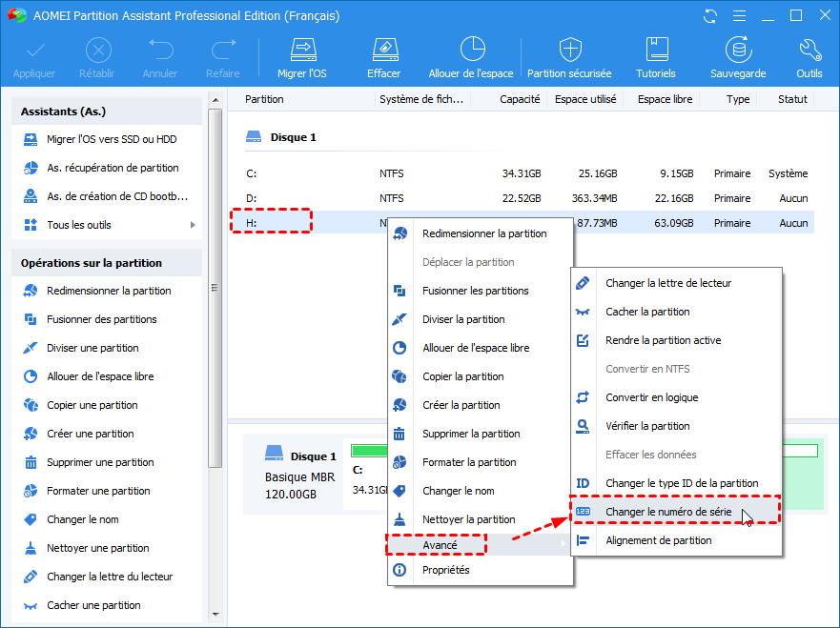Click the Refaire redo arrow
The image size is (840, 628).
coord(223,51)
